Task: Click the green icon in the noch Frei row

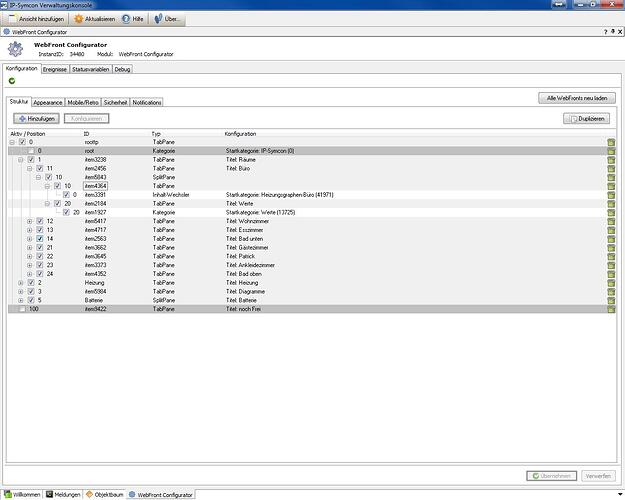Action: [611, 309]
